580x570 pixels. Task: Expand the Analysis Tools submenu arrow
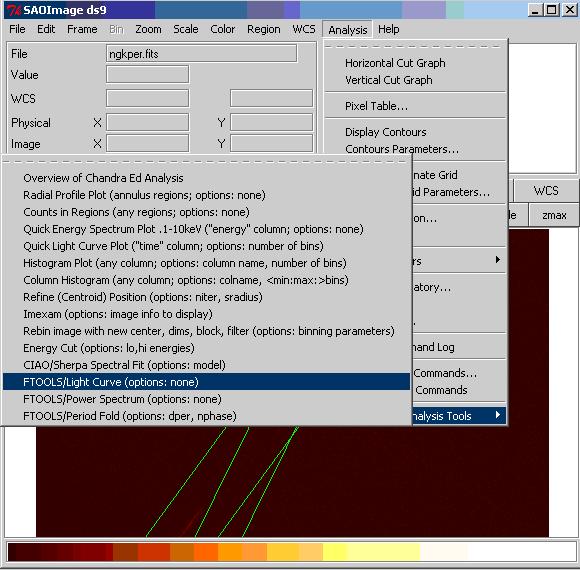click(x=498, y=415)
